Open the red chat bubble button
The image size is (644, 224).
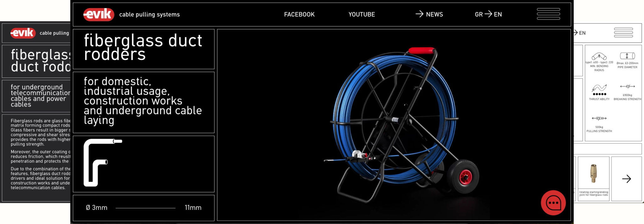click(553, 203)
